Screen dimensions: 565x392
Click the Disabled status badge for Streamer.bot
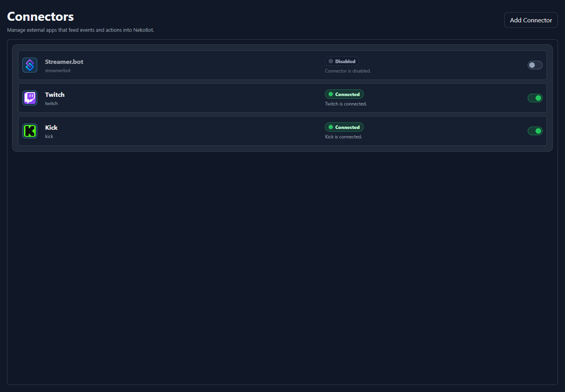pyautogui.click(x=342, y=61)
